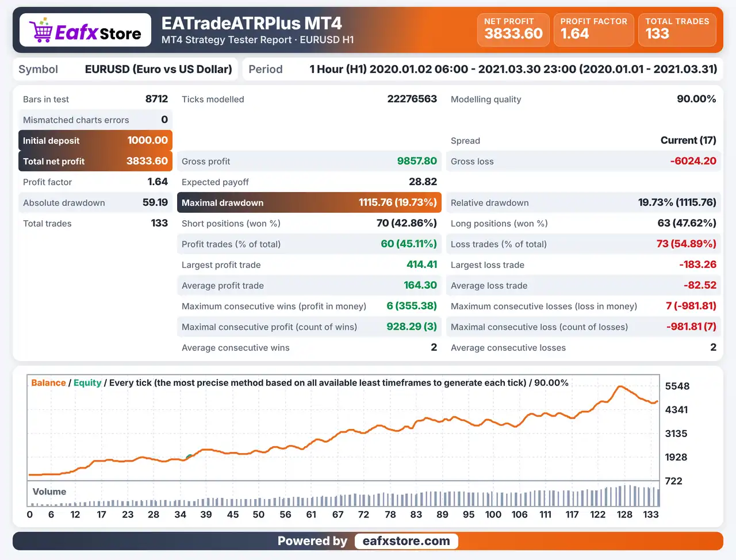The height and width of the screenshot is (560, 736).
Task: Click the Mismatched charts errors row
Action: (x=95, y=120)
